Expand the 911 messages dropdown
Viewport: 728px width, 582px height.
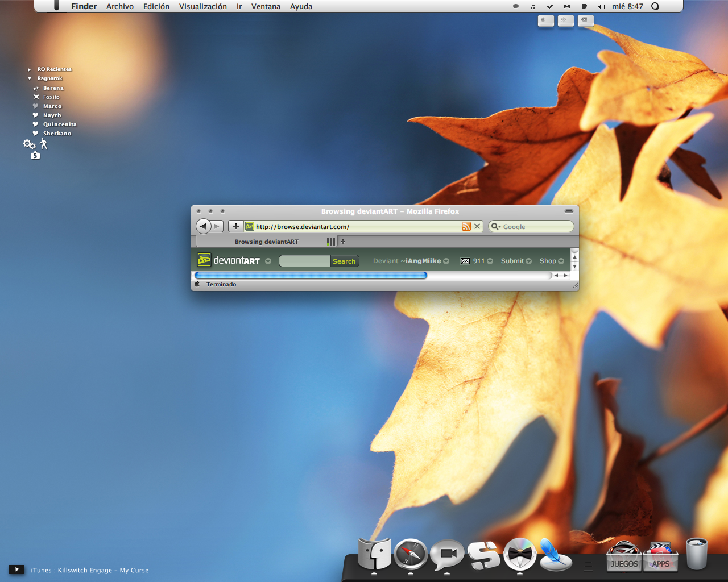[490, 261]
